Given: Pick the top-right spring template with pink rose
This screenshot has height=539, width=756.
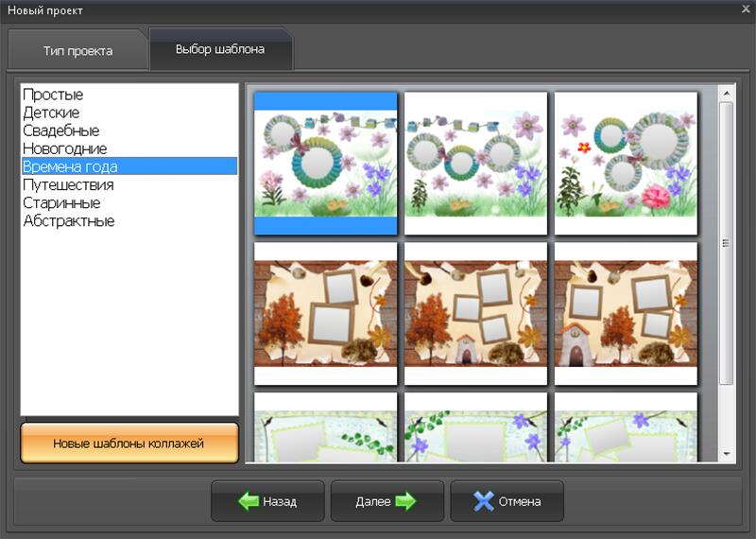Looking at the screenshot, I should 626,164.
